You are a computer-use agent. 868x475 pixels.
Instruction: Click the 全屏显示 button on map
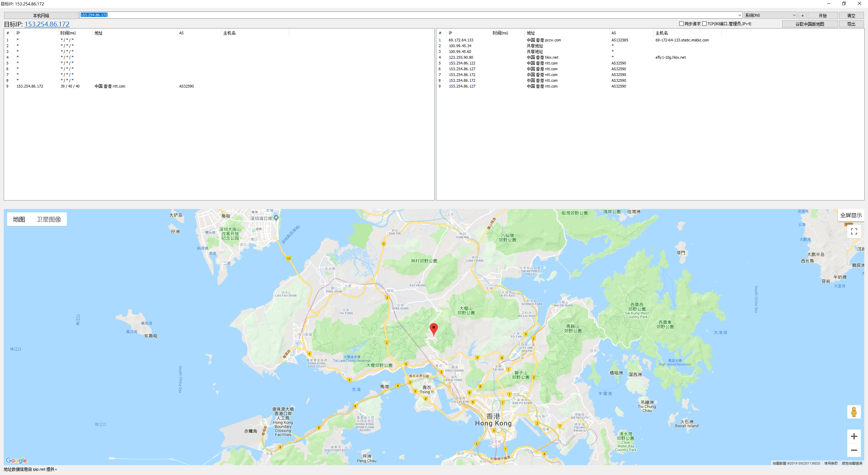(851, 215)
